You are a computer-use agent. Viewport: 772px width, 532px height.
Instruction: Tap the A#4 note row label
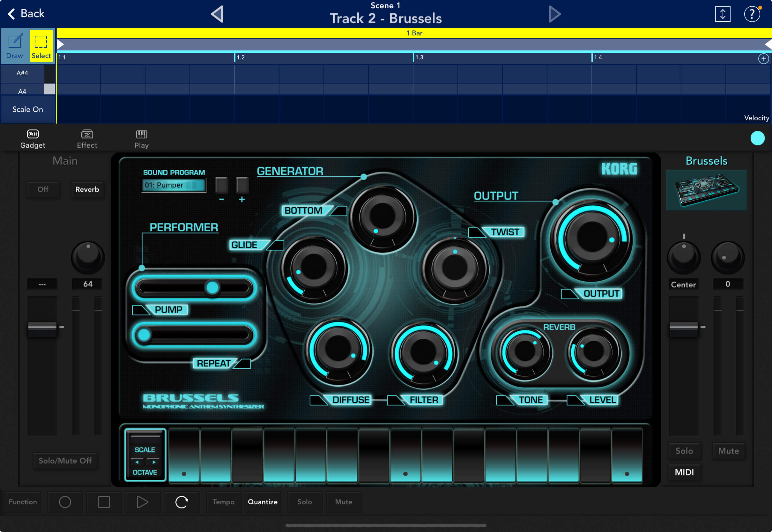(22, 73)
